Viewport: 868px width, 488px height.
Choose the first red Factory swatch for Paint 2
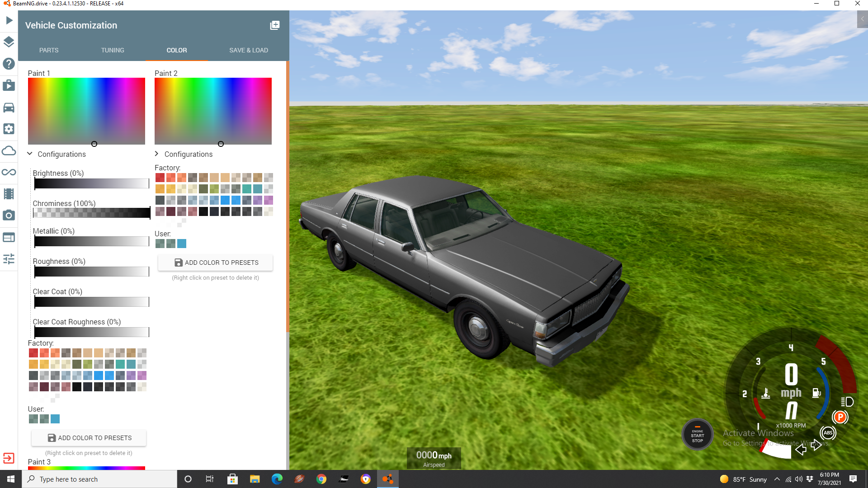click(x=160, y=178)
